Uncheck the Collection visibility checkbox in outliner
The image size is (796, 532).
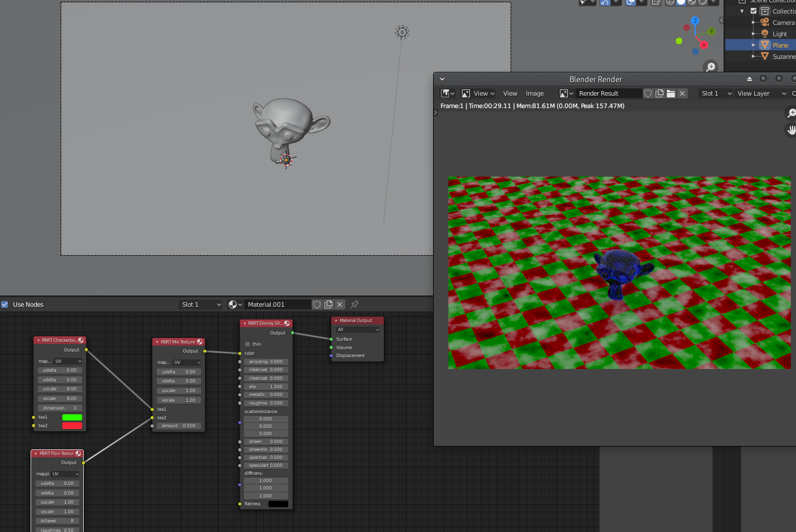pyautogui.click(x=754, y=11)
